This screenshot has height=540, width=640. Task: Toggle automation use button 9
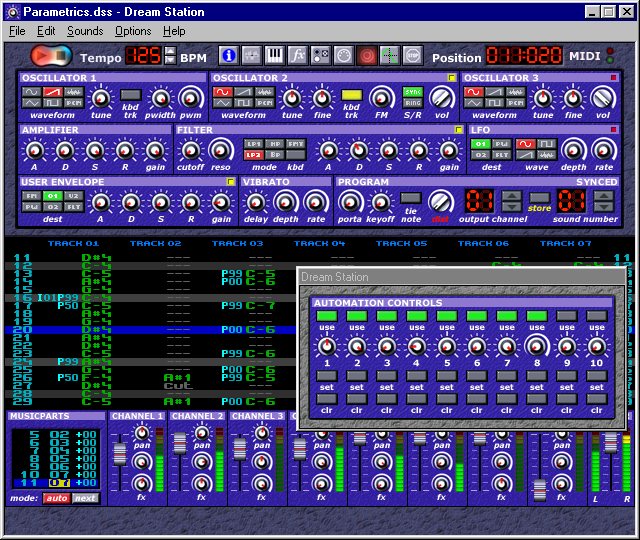pos(567,316)
